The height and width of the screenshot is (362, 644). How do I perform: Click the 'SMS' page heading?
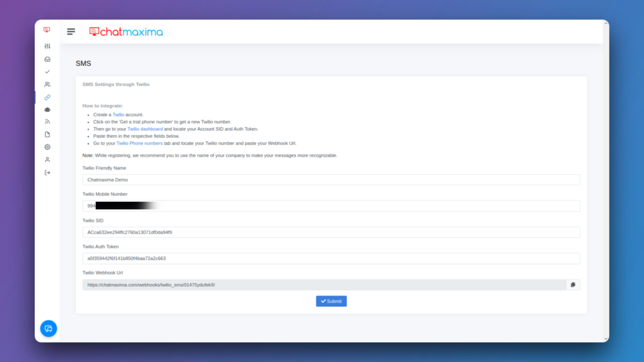click(83, 63)
